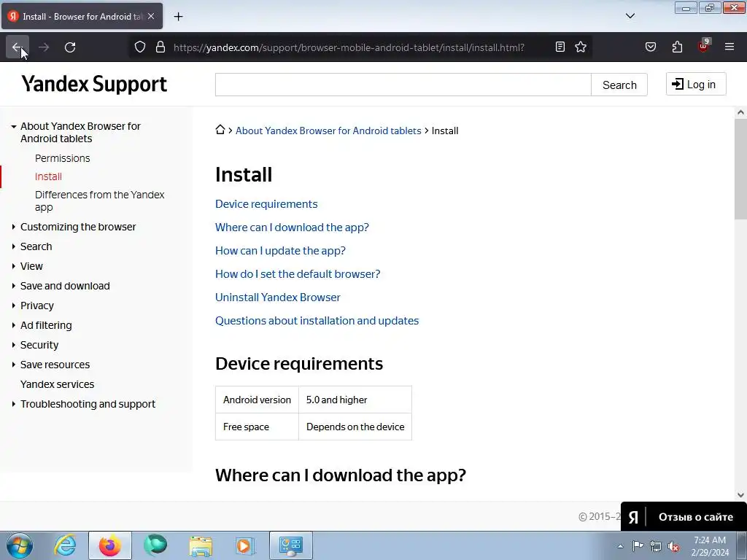Image resolution: width=747 pixels, height=560 pixels.
Task: Expand Troubleshooting and support section
Action: coord(14,404)
